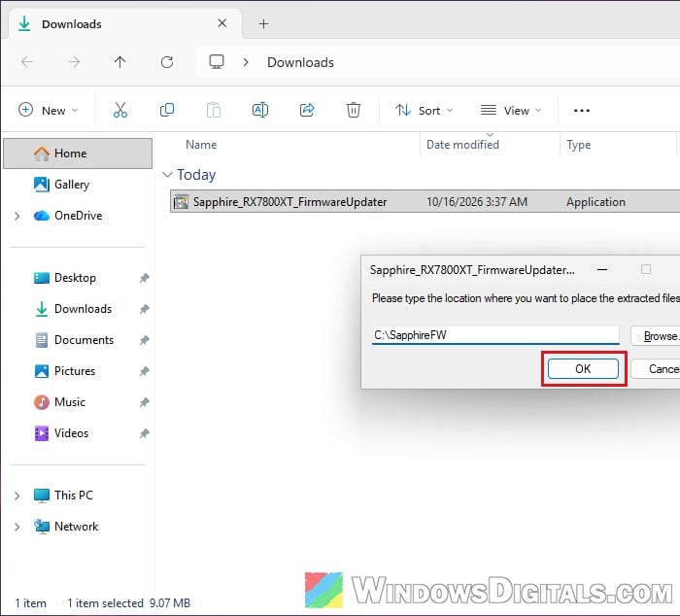
Task: Click Cancel in the extractor dialog
Action: [656, 369]
